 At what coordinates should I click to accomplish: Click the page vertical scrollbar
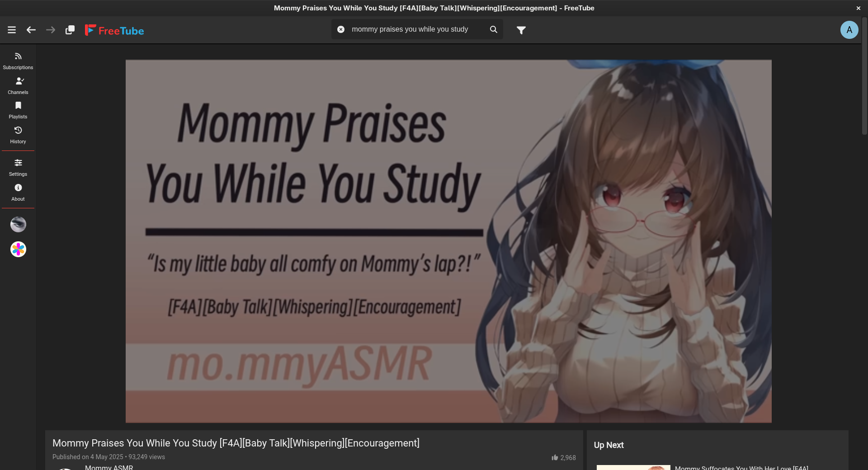[x=864, y=77]
